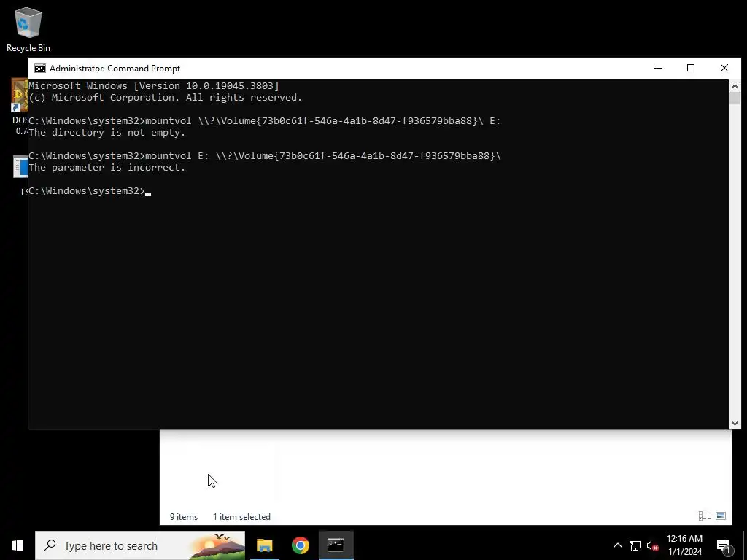
Task: Click the '(c) Microsoft Corporation' copyright line
Action: point(166,98)
